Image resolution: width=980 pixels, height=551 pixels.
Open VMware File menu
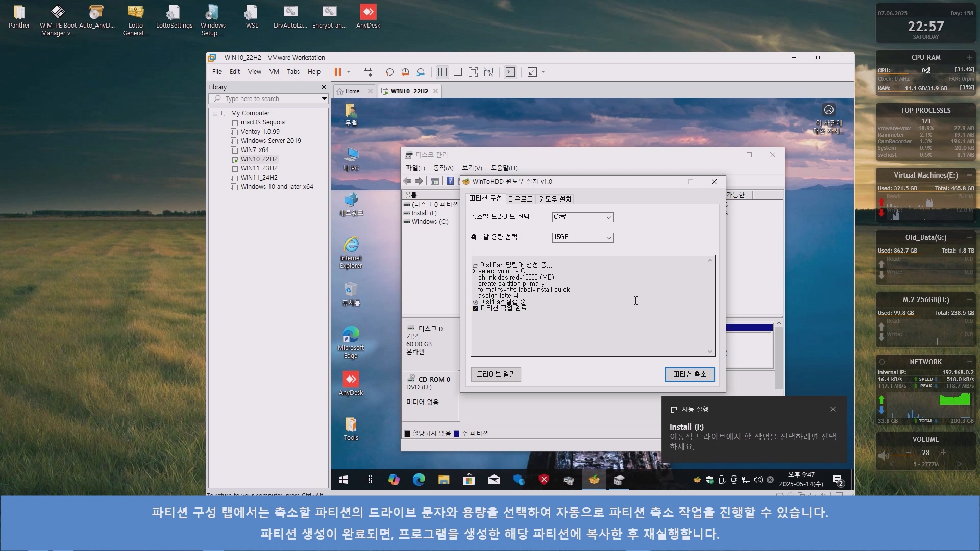(x=217, y=72)
